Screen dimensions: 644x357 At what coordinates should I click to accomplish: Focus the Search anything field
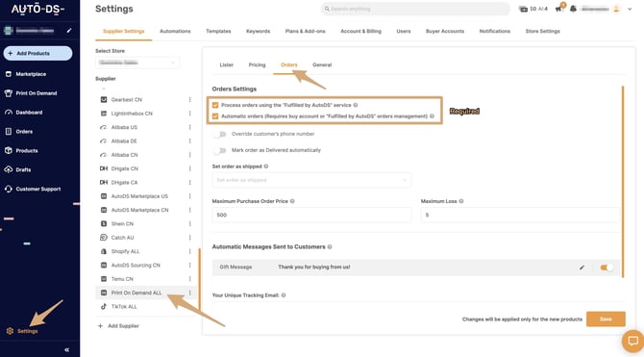(x=415, y=9)
